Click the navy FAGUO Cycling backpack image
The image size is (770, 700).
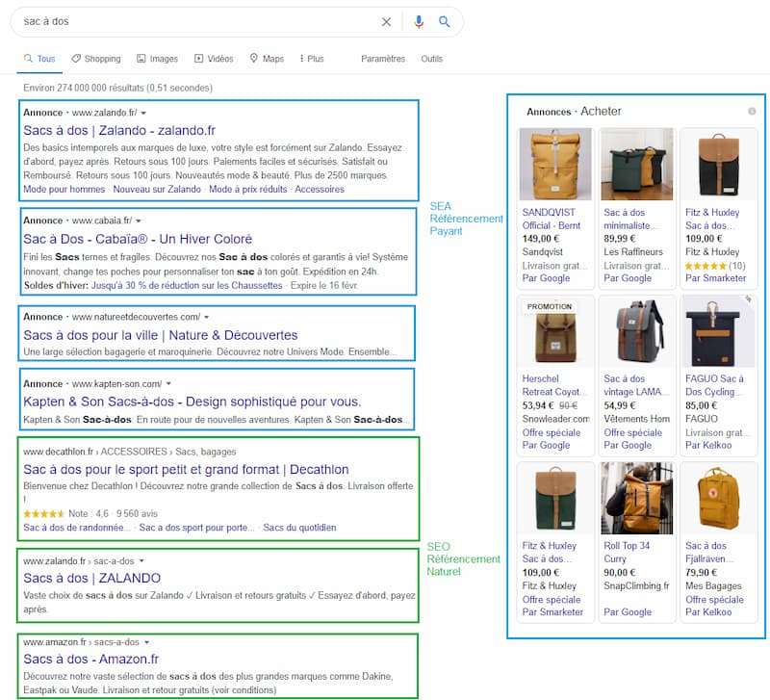click(x=718, y=332)
